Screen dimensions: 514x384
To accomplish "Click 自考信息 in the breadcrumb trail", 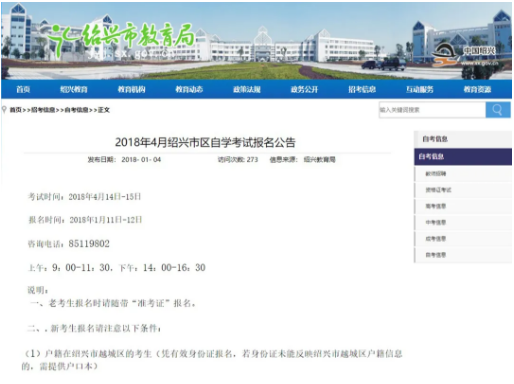I will click(x=76, y=110).
